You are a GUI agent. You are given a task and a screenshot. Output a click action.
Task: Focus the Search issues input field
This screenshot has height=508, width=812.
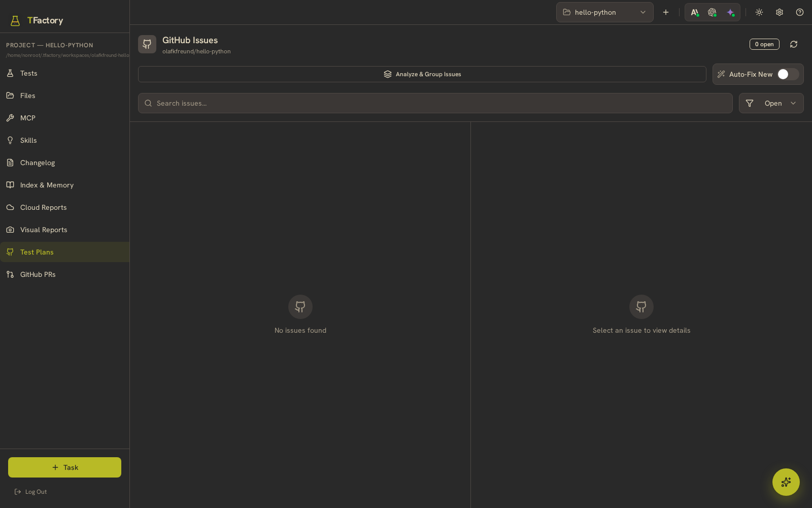435,103
